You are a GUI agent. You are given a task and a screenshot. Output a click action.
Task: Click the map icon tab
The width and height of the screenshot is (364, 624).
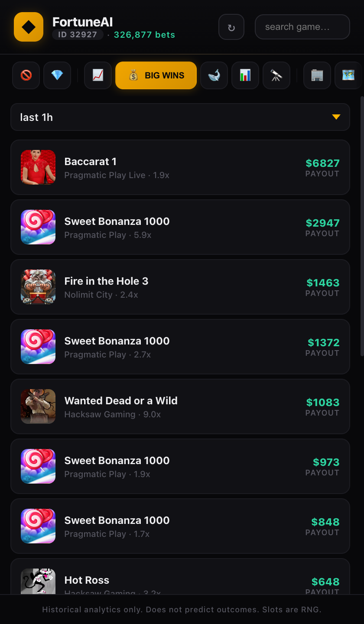click(x=348, y=75)
